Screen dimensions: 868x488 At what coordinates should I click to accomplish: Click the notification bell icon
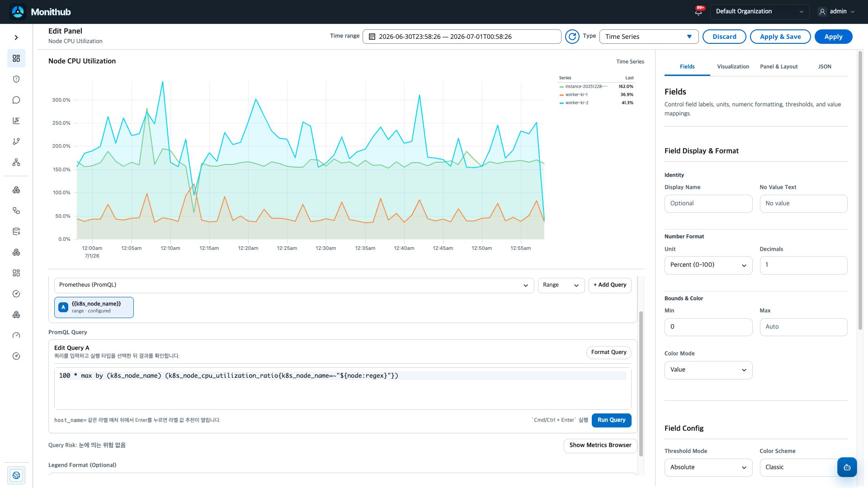pos(698,12)
